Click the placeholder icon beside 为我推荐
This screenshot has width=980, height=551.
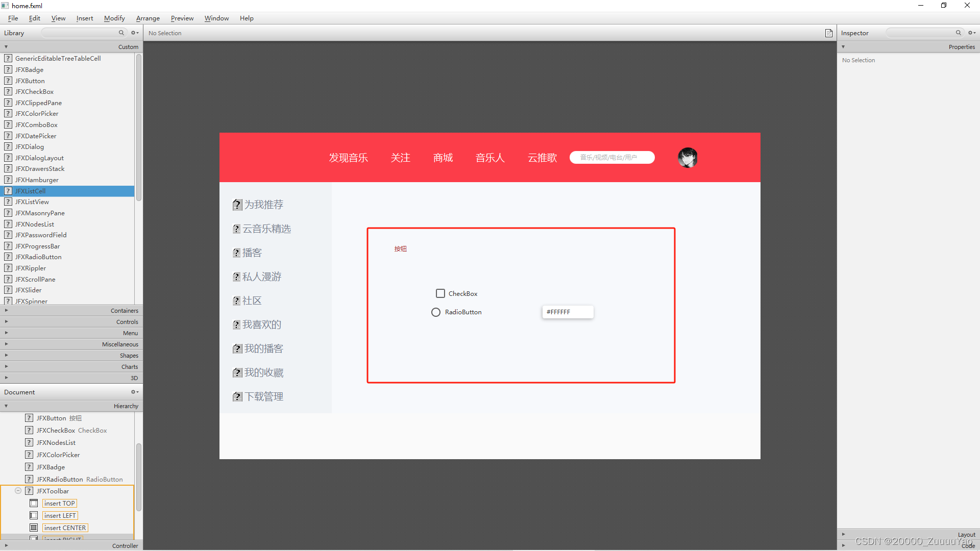(237, 205)
